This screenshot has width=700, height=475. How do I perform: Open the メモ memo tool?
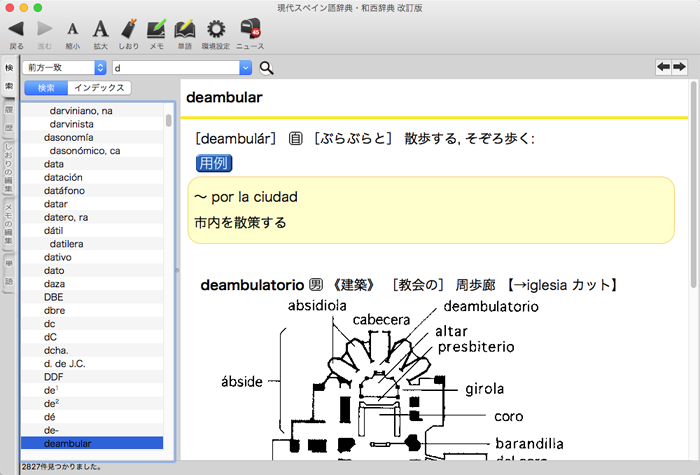point(157,30)
